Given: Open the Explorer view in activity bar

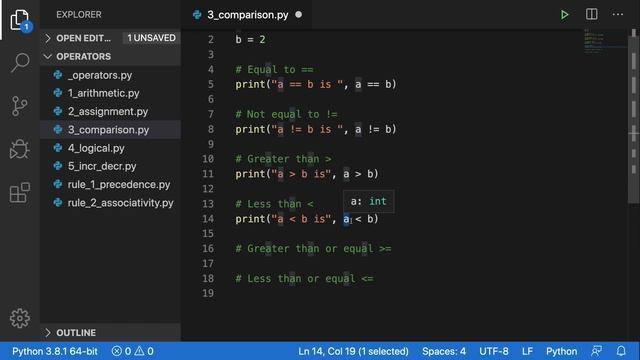Looking at the screenshot, I should click(x=20, y=19).
